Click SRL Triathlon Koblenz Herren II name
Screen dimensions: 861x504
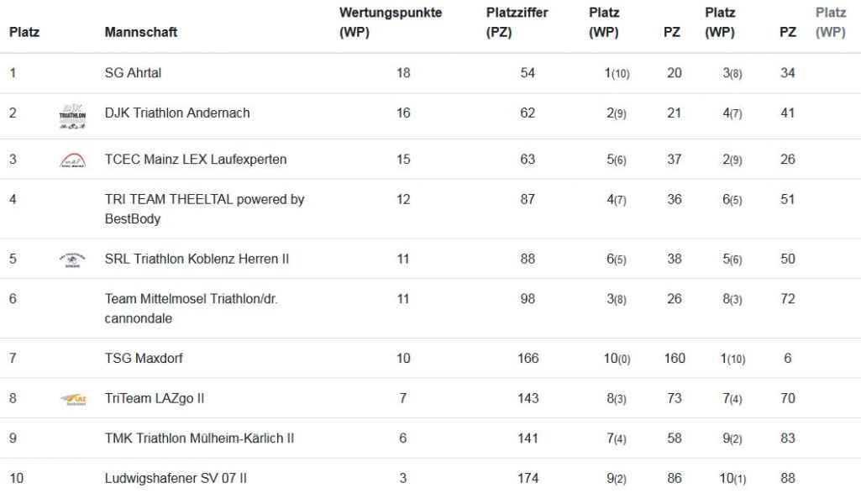coord(197,259)
